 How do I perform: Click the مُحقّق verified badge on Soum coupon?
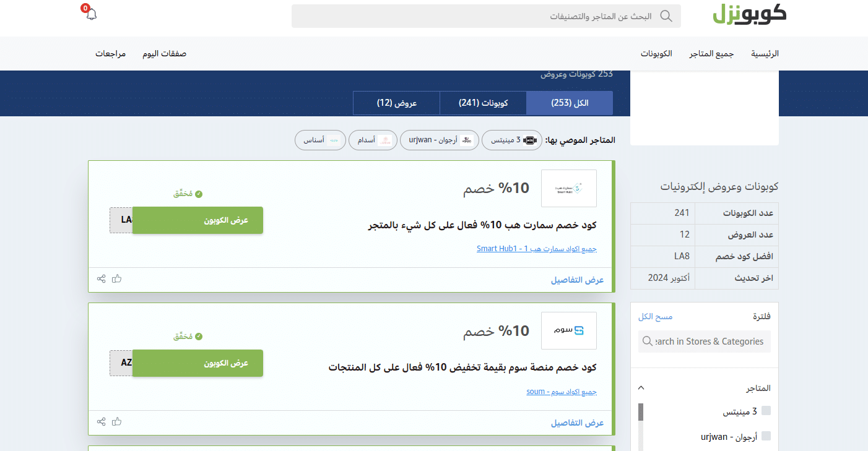[188, 337]
